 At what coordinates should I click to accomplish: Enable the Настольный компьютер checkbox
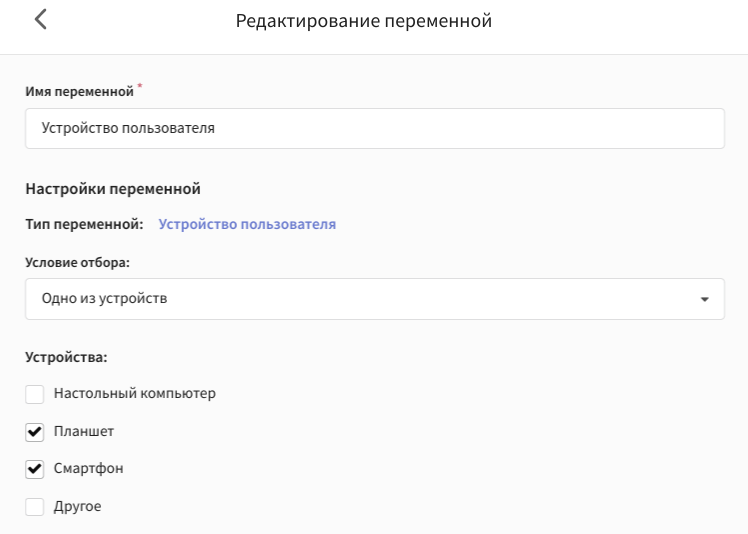[34, 394]
